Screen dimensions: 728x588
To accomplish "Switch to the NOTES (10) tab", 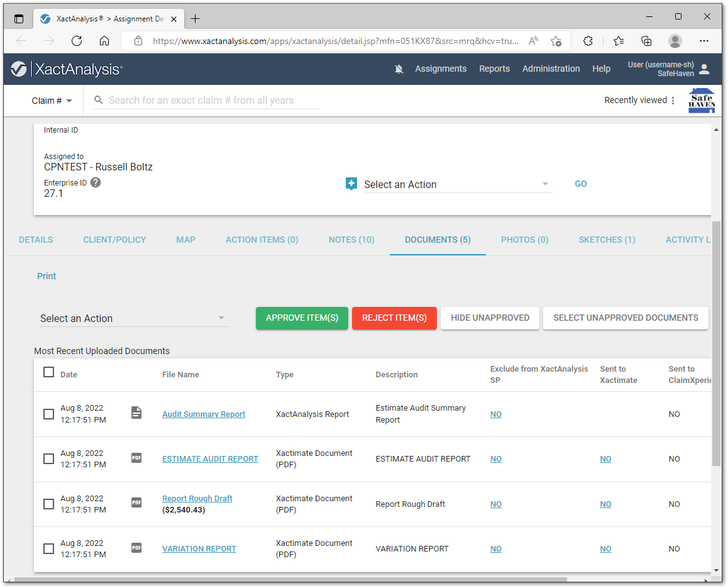I will [x=351, y=240].
